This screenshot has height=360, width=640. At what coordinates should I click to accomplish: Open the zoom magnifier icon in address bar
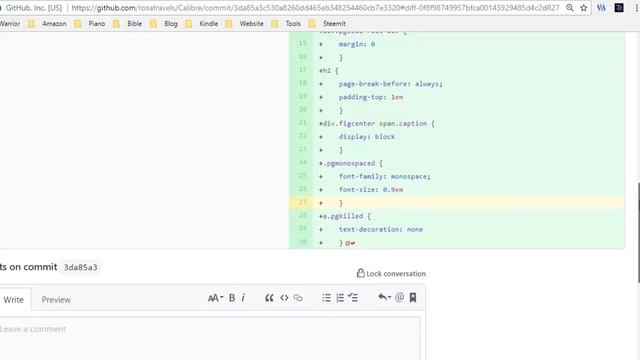[570, 8]
